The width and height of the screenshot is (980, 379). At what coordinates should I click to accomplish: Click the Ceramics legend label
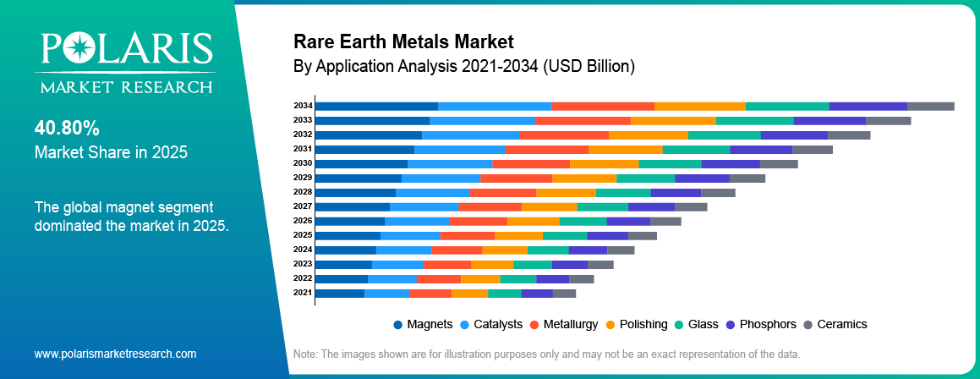[842, 325]
